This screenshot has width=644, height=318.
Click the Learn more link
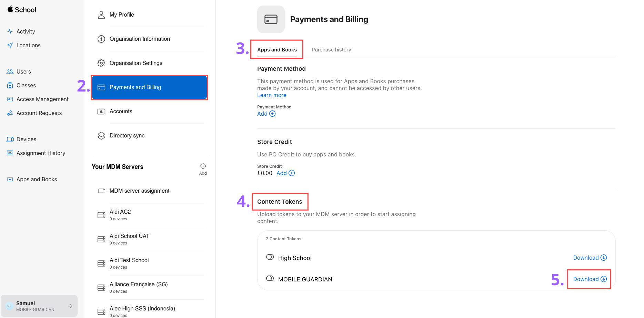click(272, 95)
